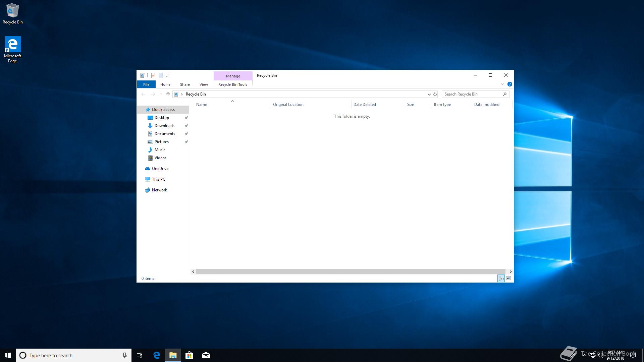Select Network in navigation pane

pyautogui.click(x=159, y=190)
